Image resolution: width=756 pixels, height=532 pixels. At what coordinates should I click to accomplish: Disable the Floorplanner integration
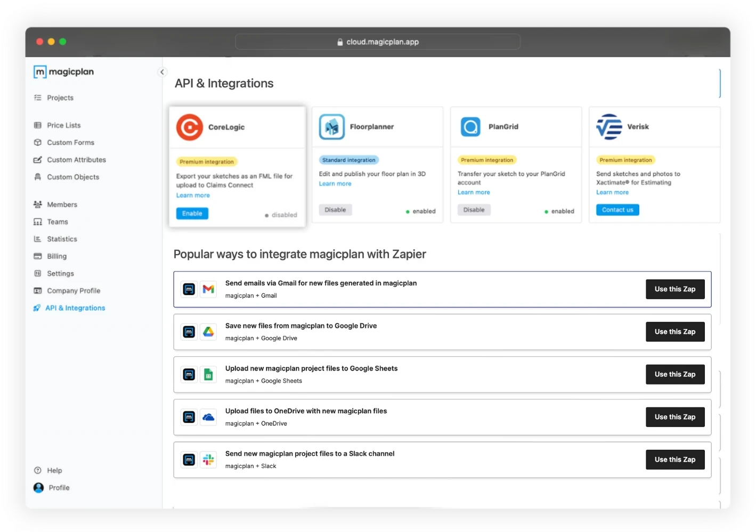tap(336, 210)
